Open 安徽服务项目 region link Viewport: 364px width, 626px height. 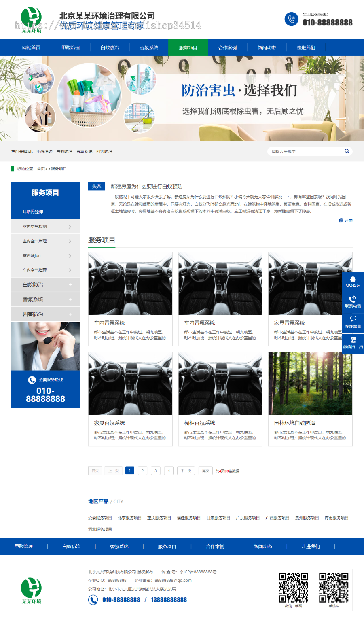pyautogui.click(x=100, y=518)
